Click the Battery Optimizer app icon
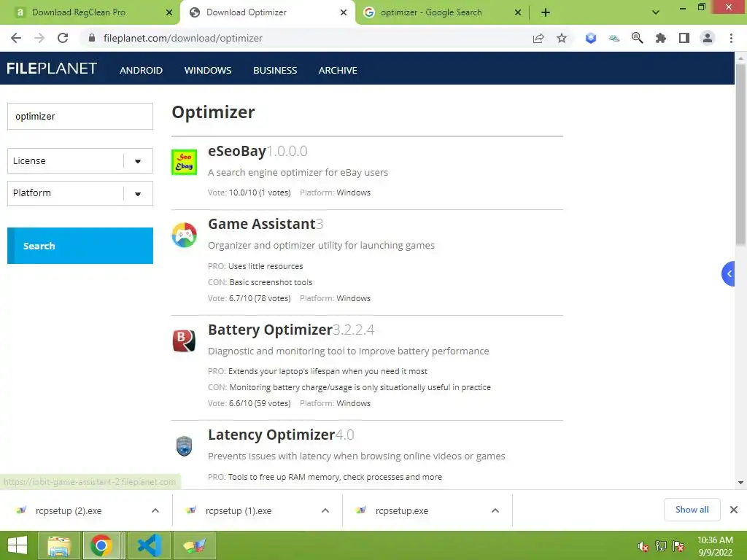Viewport: 747px width, 560px height. coord(184,341)
